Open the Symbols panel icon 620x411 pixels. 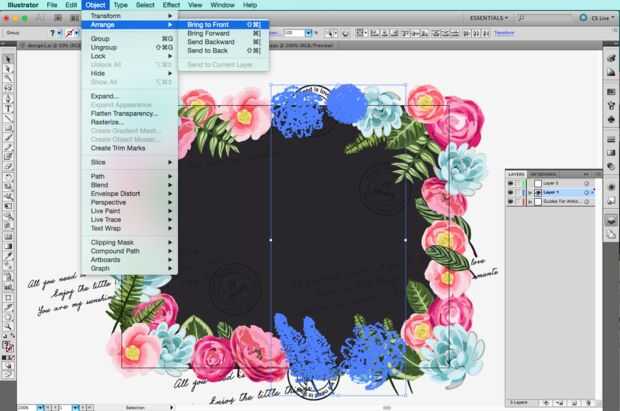point(611,119)
